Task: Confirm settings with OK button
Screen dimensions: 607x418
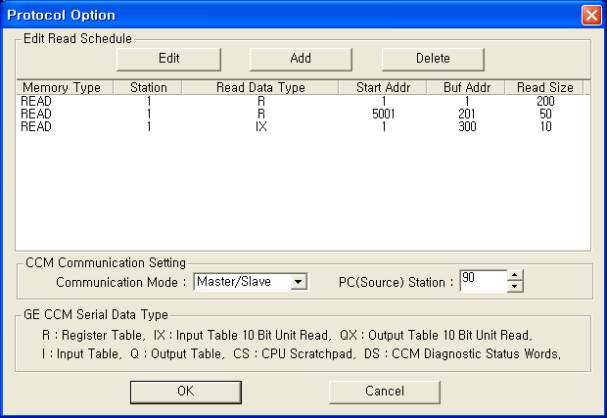Action: coord(186,391)
